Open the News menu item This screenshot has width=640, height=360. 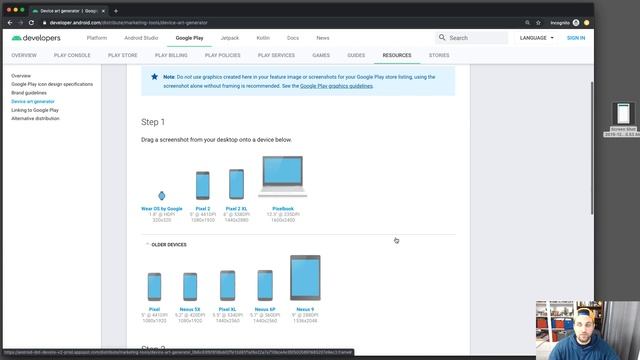click(322, 38)
